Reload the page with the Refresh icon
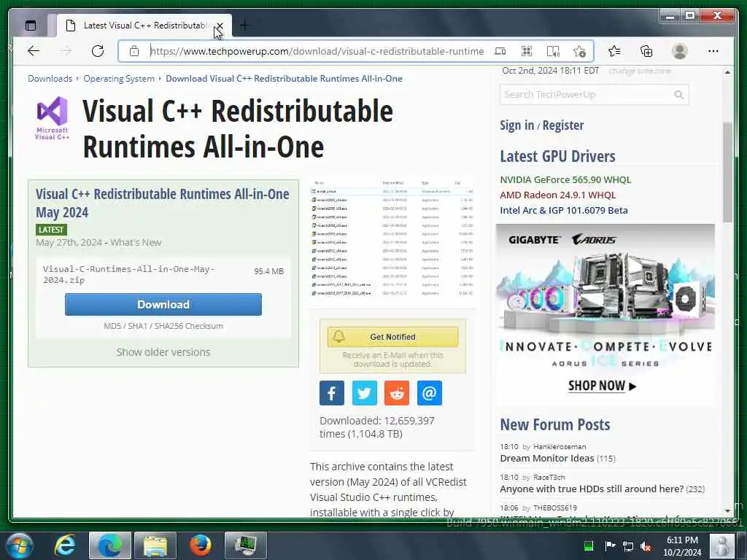The height and width of the screenshot is (560, 747). pyautogui.click(x=98, y=51)
